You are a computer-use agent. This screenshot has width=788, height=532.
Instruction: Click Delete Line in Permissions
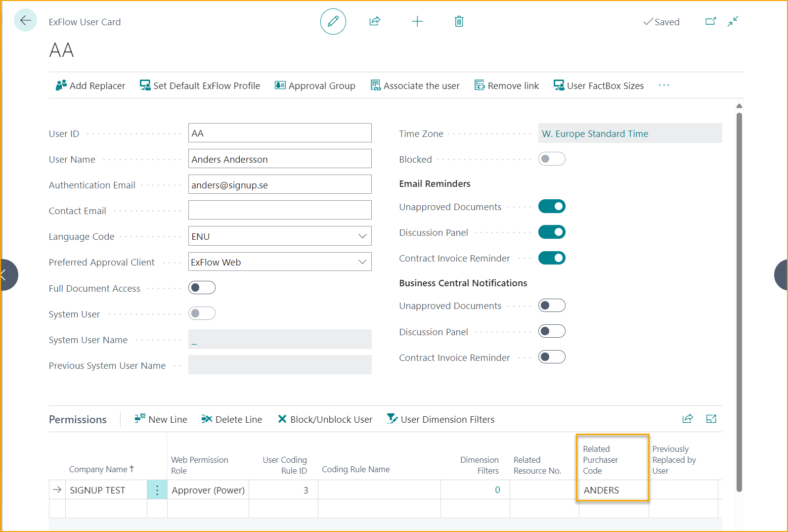pyautogui.click(x=232, y=419)
